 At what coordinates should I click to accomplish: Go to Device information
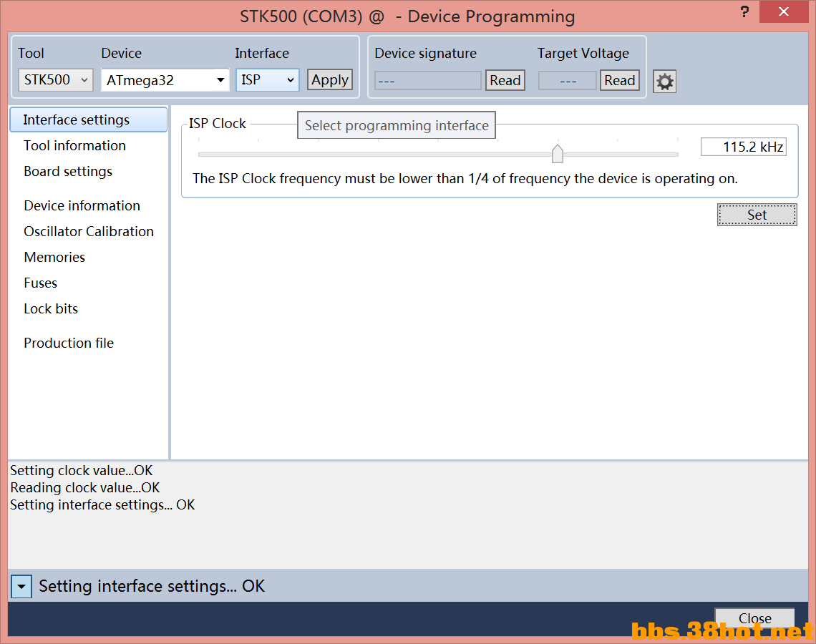(x=82, y=206)
